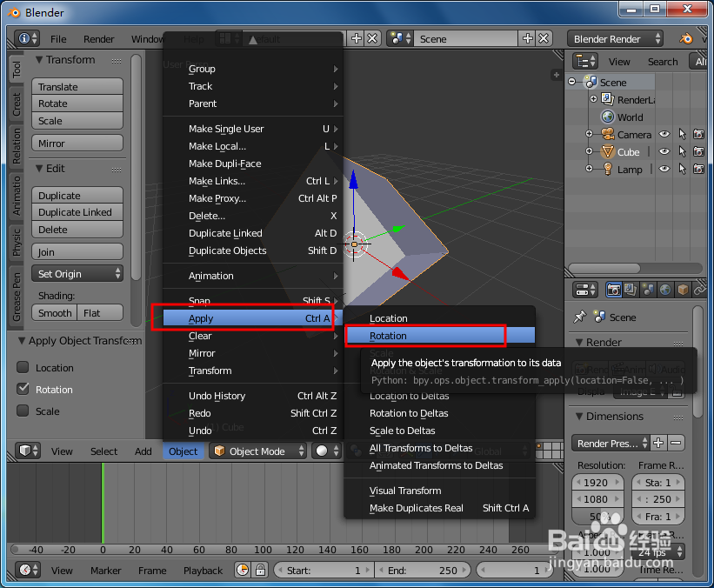714x588 pixels.
Task: Uncheck the Rotation checkbox
Action: coord(23,389)
